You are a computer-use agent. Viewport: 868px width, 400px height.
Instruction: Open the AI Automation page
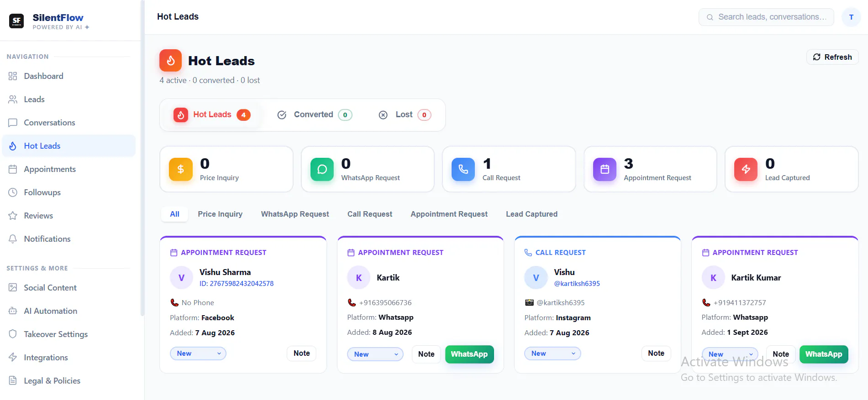tap(68, 311)
